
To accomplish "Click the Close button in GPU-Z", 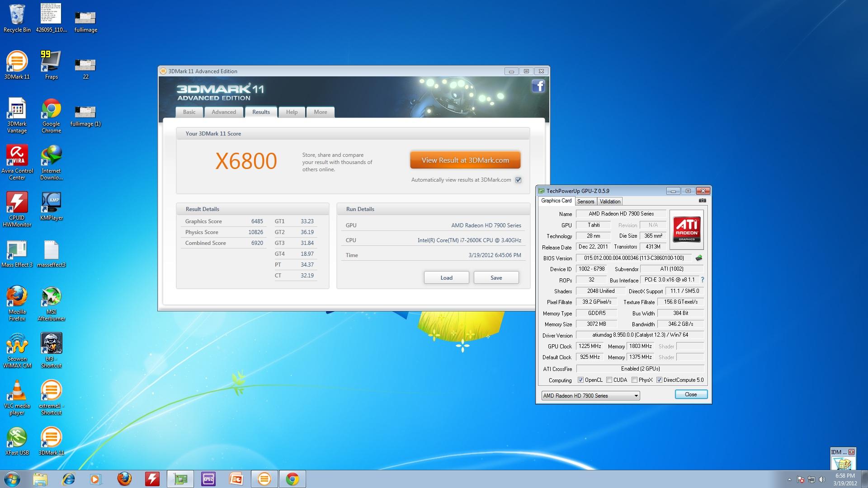I will 691,394.
